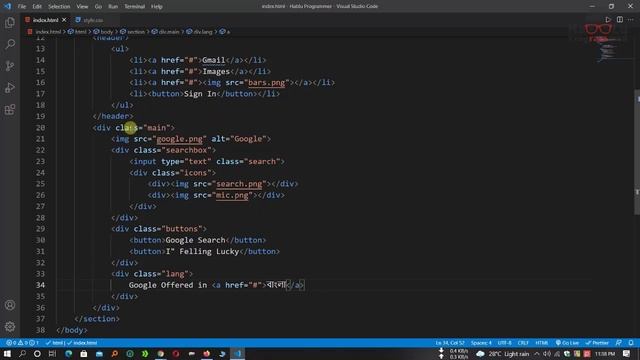640x360 pixels.
Task: Click the html breadcrumb item
Action: (78, 32)
